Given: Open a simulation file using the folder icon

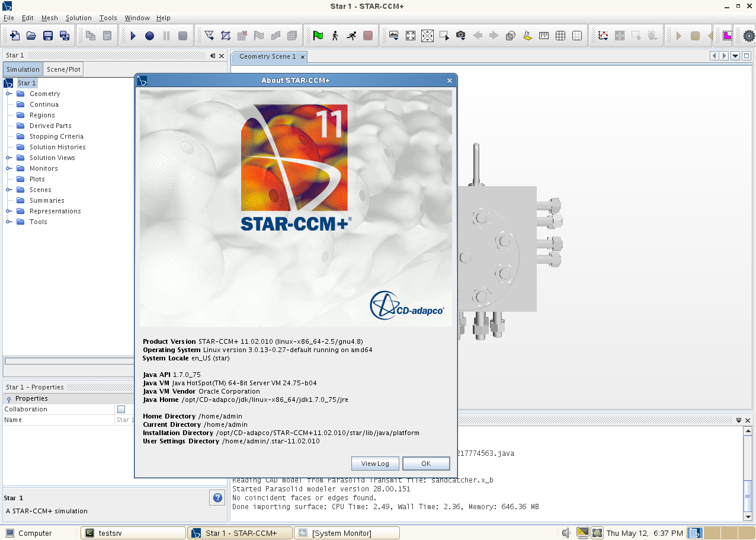Looking at the screenshot, I should pos(31,36).
